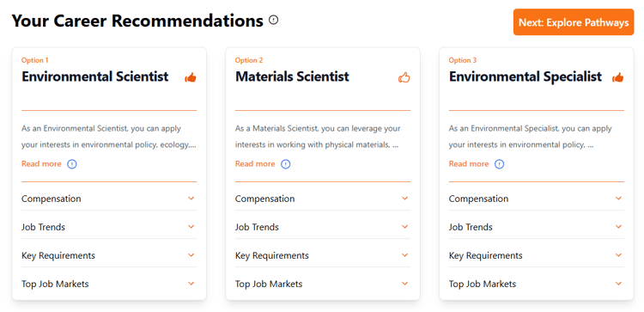Open Read more on Materials Scientist card
Screen dimensions: 644x312
coord(255,164)
